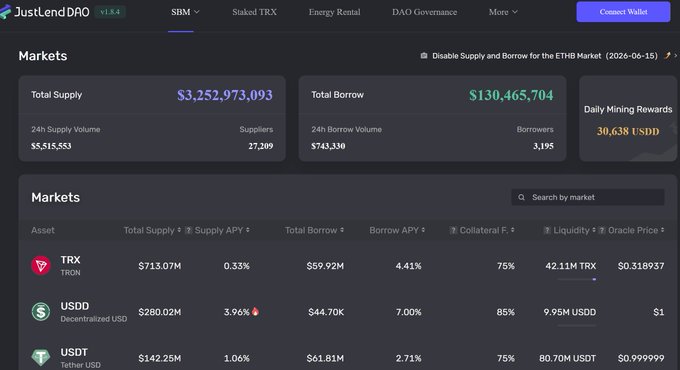This screenshot has height=370, width=680.
Task: Focus the Search by market field
Action: (588, 197)
